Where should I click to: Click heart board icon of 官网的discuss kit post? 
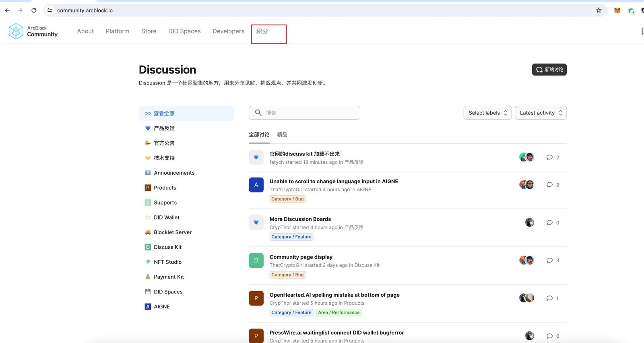[256, 157]
